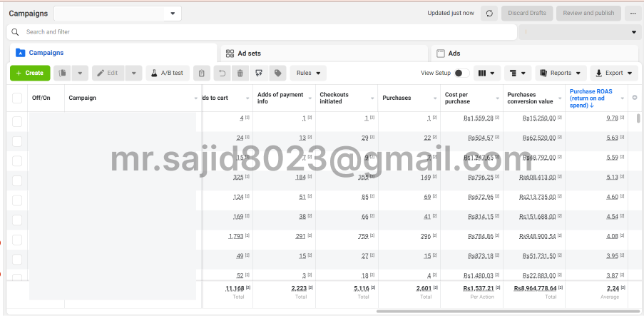Expand the Rules dropdown

[x=308, y=73]
